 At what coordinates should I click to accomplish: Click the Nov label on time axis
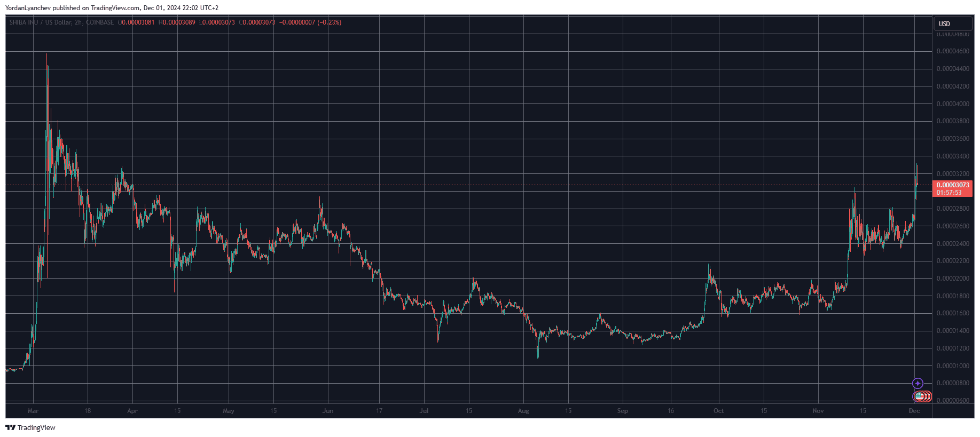(818, 411)
